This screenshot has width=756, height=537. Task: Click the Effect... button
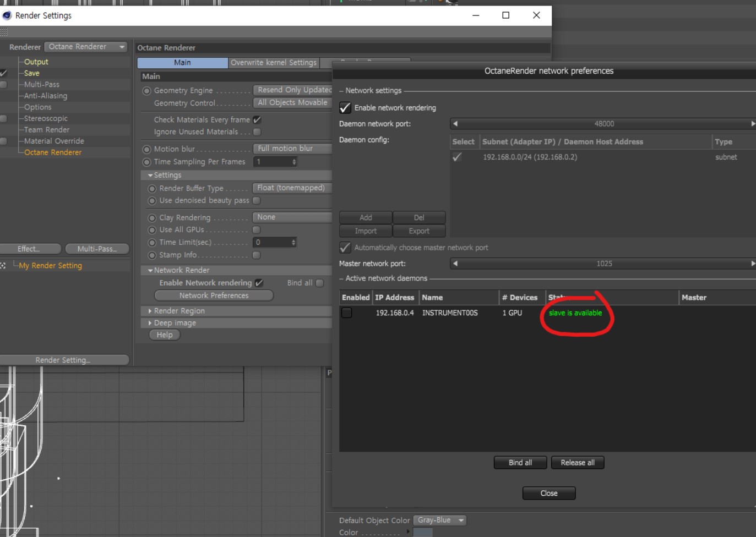[30, 249]
